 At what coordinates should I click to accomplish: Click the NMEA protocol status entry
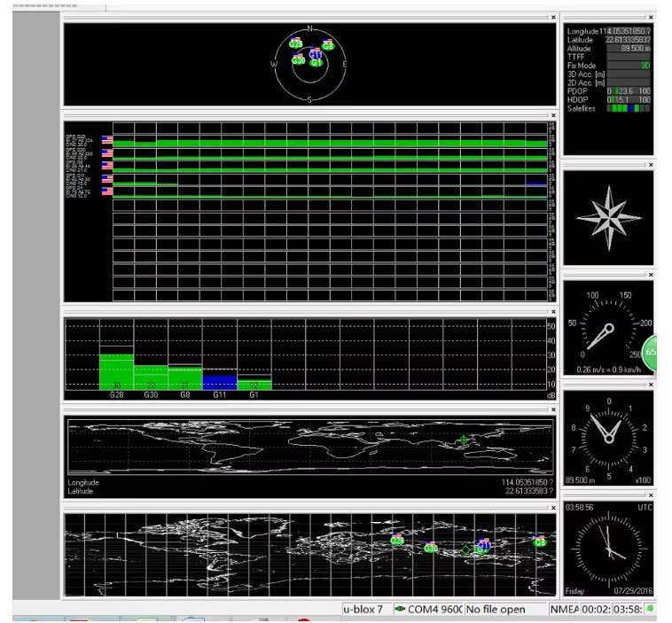[x=564, y=609]
